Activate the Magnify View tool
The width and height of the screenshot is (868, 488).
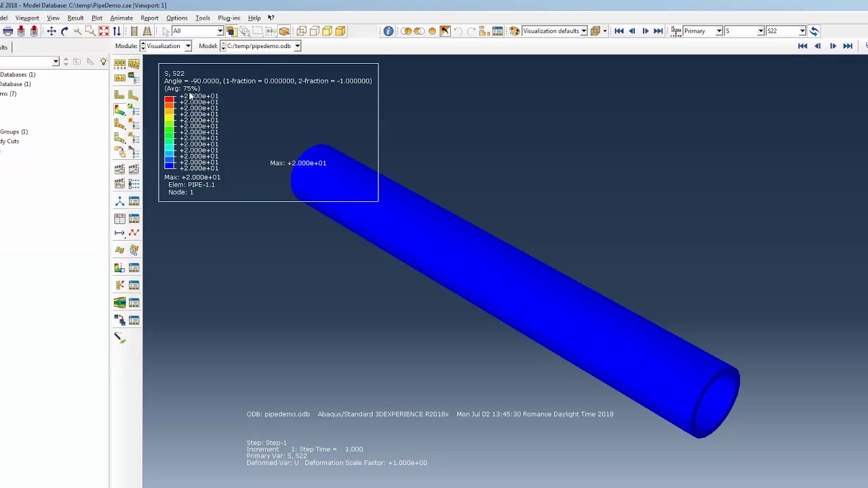click(77, 31)
